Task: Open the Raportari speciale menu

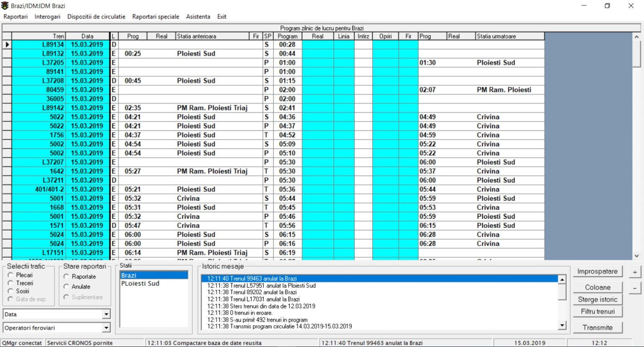Action: (x=156, y=17)
